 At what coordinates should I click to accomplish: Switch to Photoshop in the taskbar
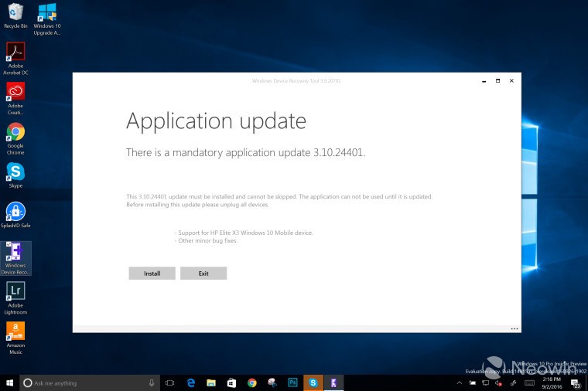(293, 382)
